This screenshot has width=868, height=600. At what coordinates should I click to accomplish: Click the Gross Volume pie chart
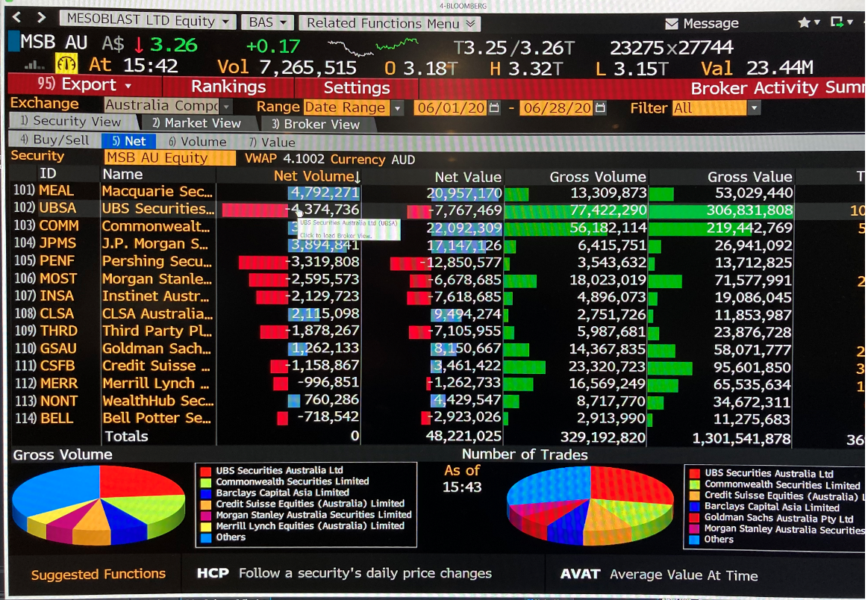coord(99,504)
